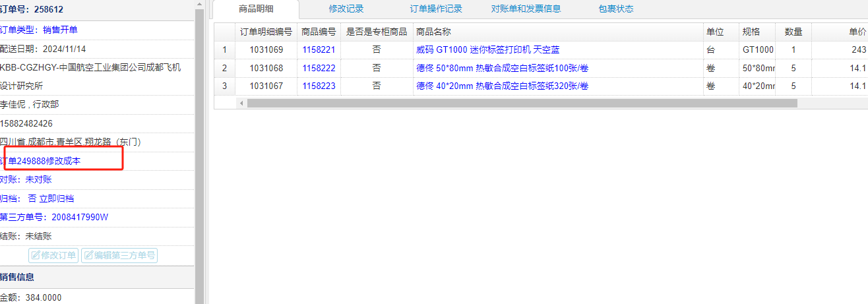Click the 结账: 未结账 status
The image size is (868, 304).
point(26,236)
